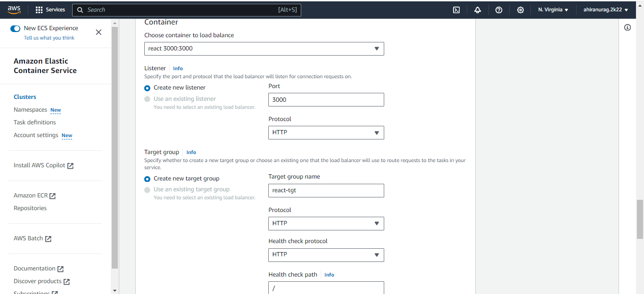644x294 pixels.
Task: Click the Target group name field
Action: (x=326, y=190)
